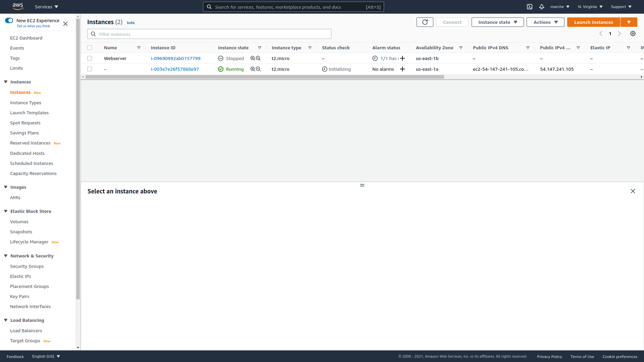Open the Instances Info link
Screen dimensions: 644x362
(x=131, y=23)
